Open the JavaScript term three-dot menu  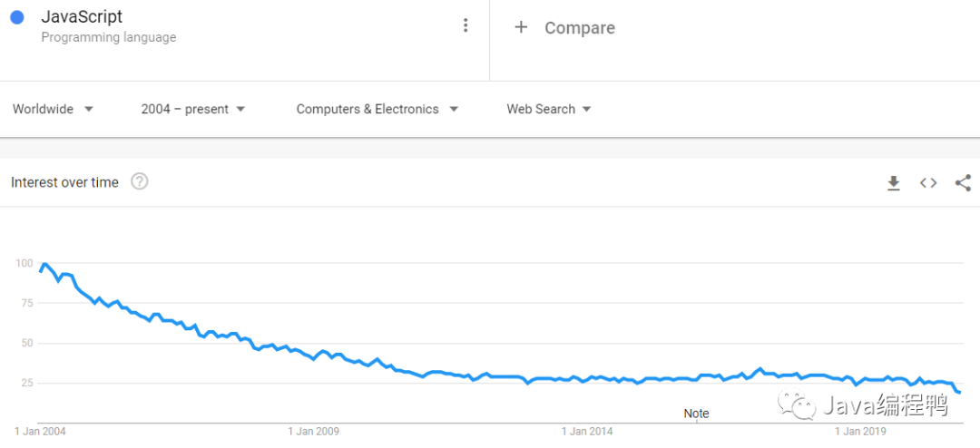465,25
